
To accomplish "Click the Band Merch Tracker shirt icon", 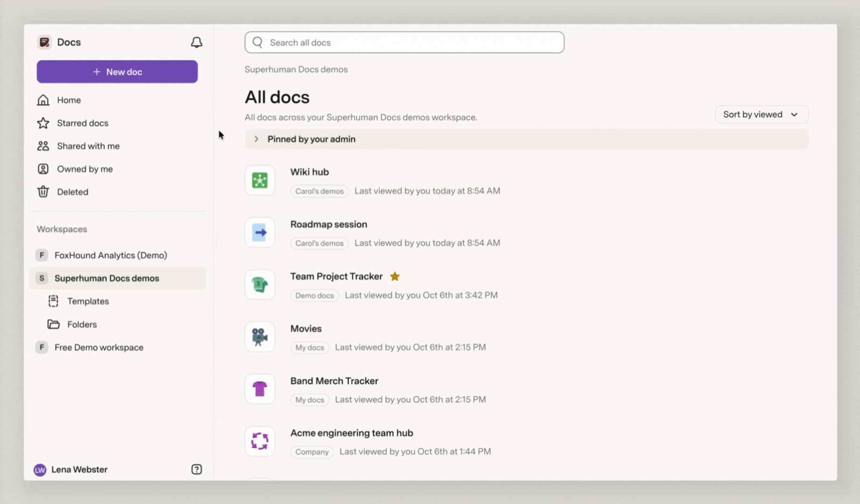I will 260,389.
